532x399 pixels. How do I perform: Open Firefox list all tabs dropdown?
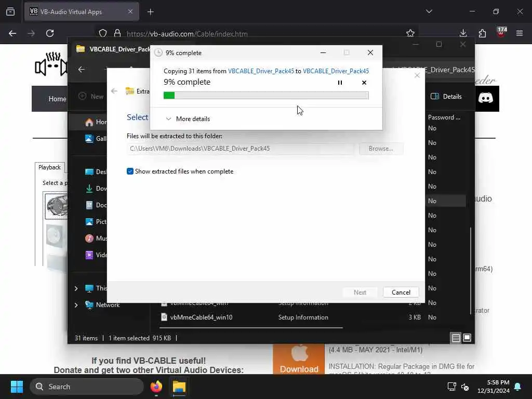pos(429,11)
